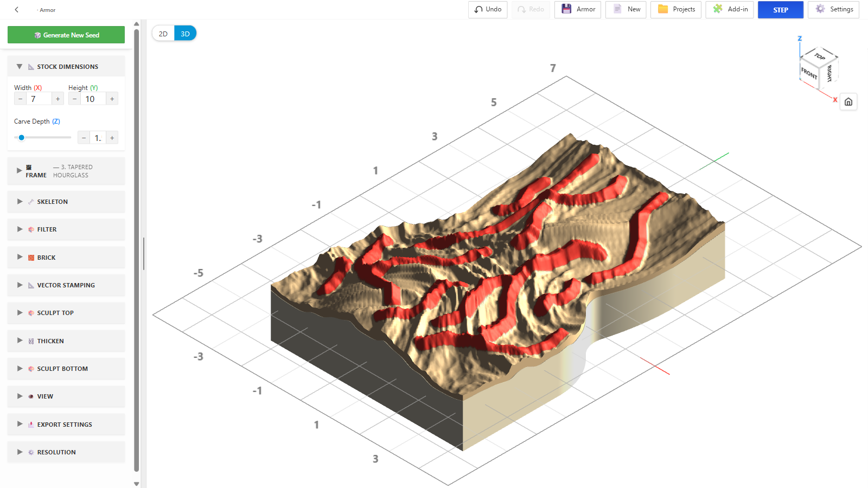Create a New document
The width and height of the screenshot is (868, 488).
(626, 9)
